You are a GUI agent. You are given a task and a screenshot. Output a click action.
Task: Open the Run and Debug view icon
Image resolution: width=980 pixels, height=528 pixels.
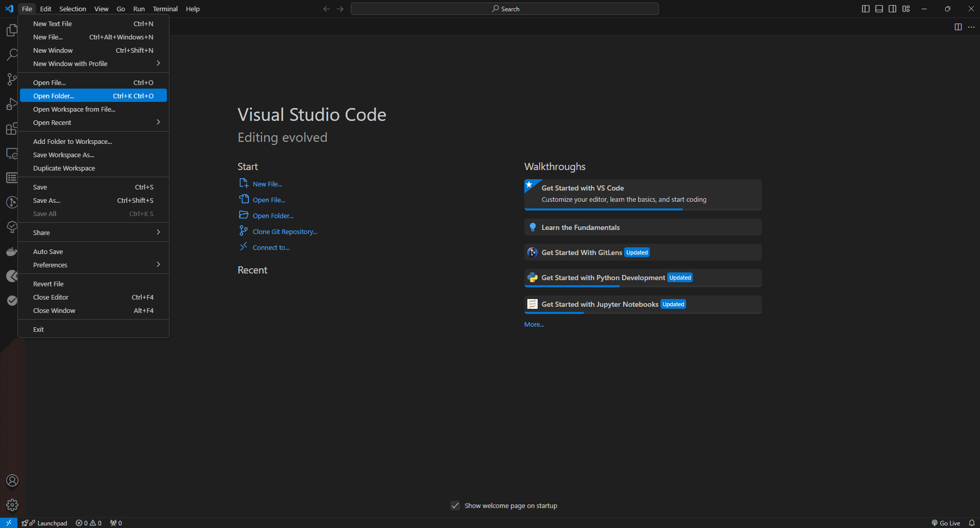(12, 104)
